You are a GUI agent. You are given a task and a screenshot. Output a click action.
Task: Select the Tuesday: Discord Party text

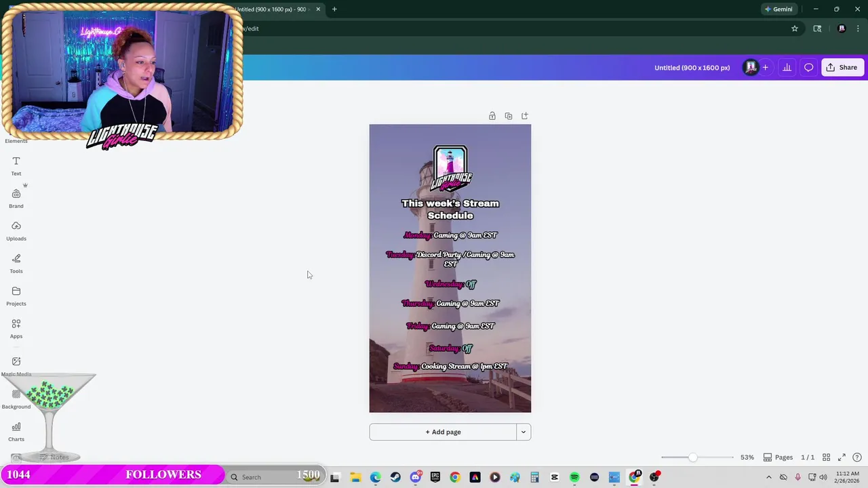pos(450,259)
